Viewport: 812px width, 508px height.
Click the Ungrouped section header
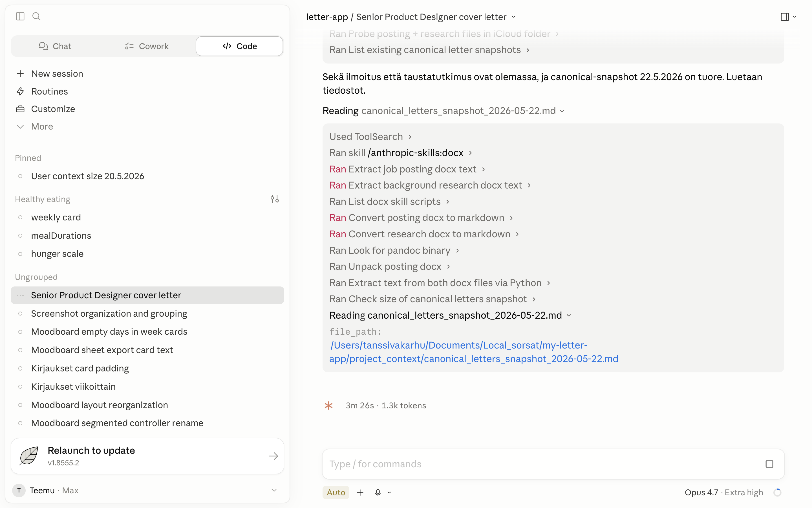point(36,277)
